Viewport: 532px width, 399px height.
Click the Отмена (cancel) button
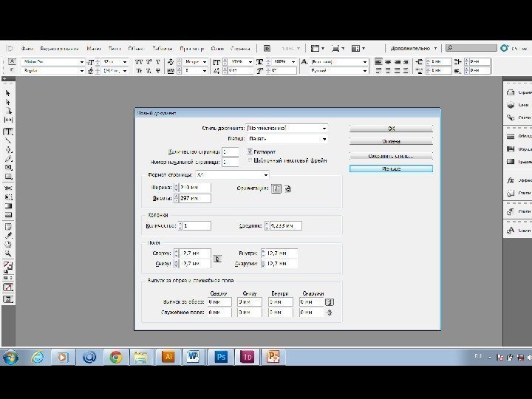[391, 141]
